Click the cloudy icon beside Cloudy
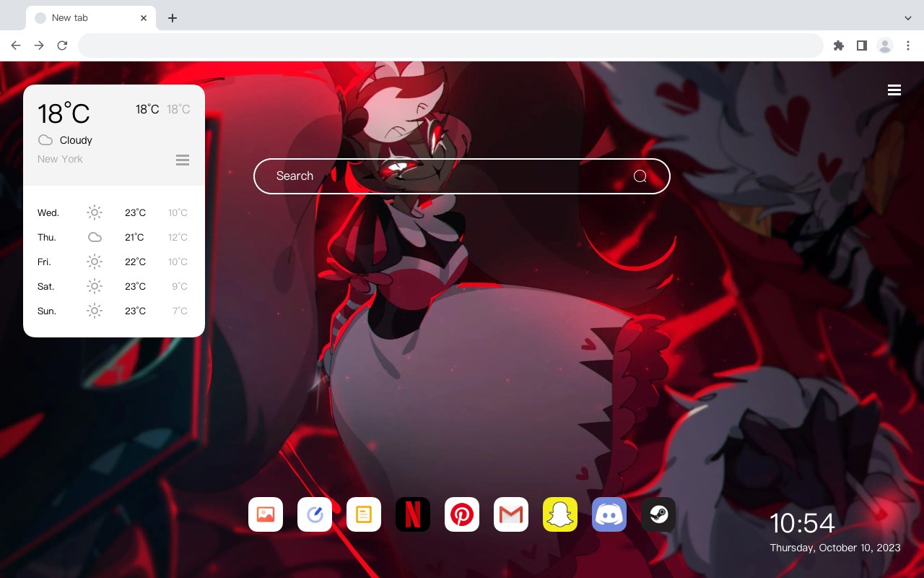 [x=45, y=140]
